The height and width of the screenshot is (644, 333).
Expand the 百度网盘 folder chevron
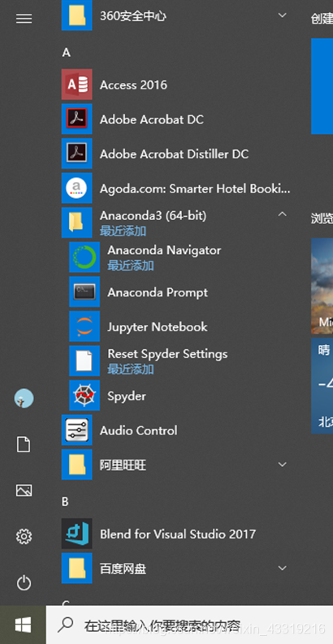(x=282, y=568)
